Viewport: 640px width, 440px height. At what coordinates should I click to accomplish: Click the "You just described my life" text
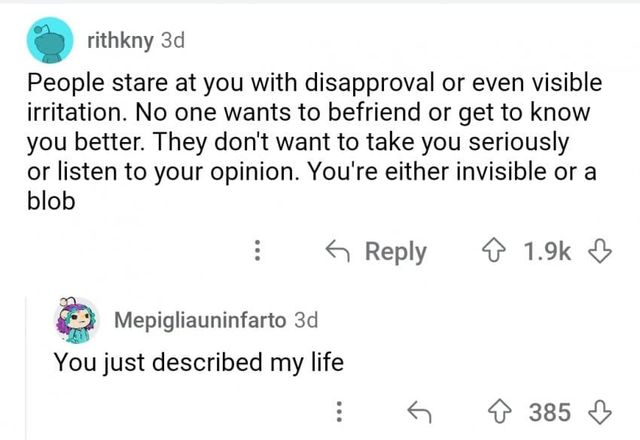coord(198,362)
